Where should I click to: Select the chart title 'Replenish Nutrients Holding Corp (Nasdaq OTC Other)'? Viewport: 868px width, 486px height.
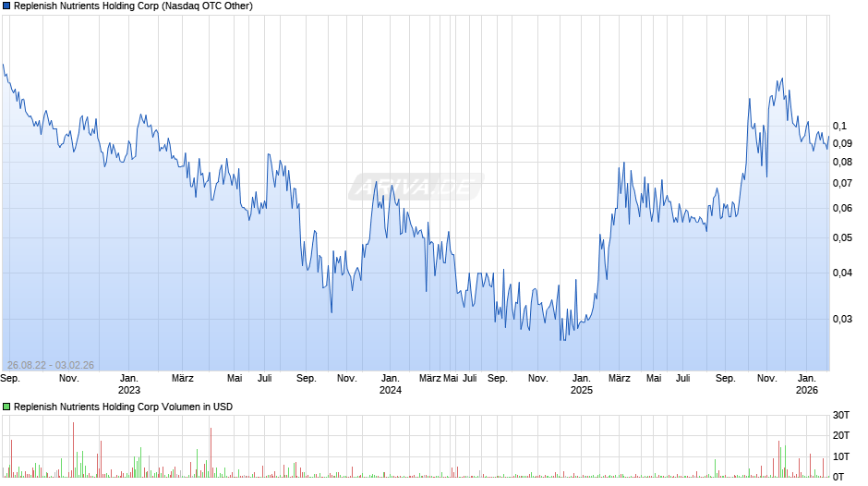tap(133, 6)
